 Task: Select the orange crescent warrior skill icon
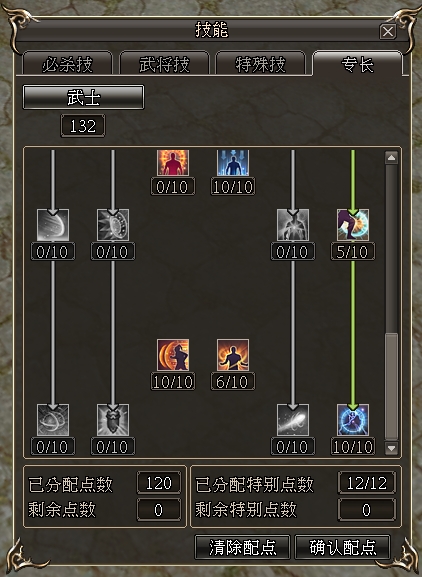click(173, 355)
